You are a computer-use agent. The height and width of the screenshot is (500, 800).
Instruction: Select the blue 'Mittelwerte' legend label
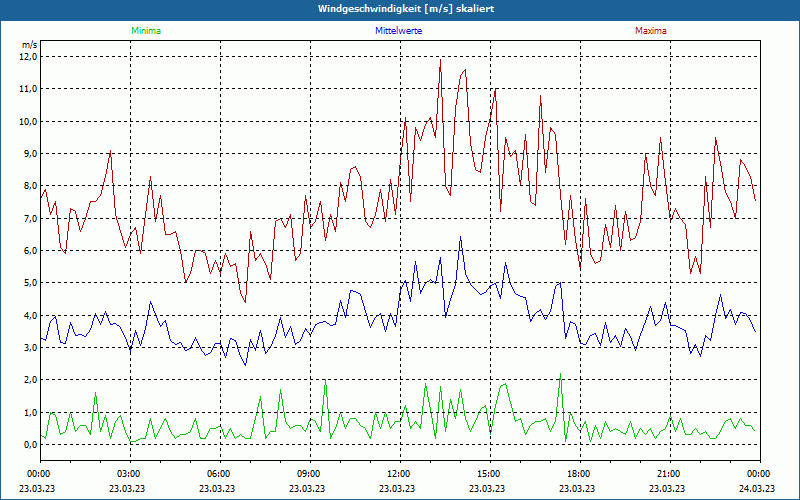point(398,31)
